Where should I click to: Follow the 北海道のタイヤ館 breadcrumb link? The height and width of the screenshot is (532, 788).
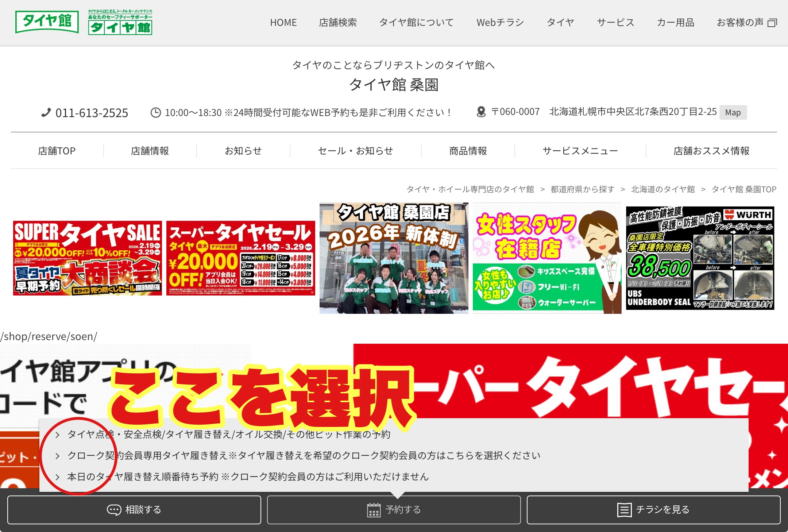click(x=663, y=189)
